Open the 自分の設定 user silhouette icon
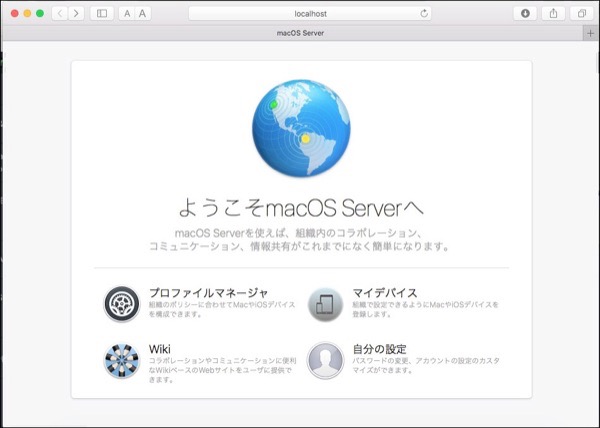Viewport: 600px width, 428px height. pos(325,360)
